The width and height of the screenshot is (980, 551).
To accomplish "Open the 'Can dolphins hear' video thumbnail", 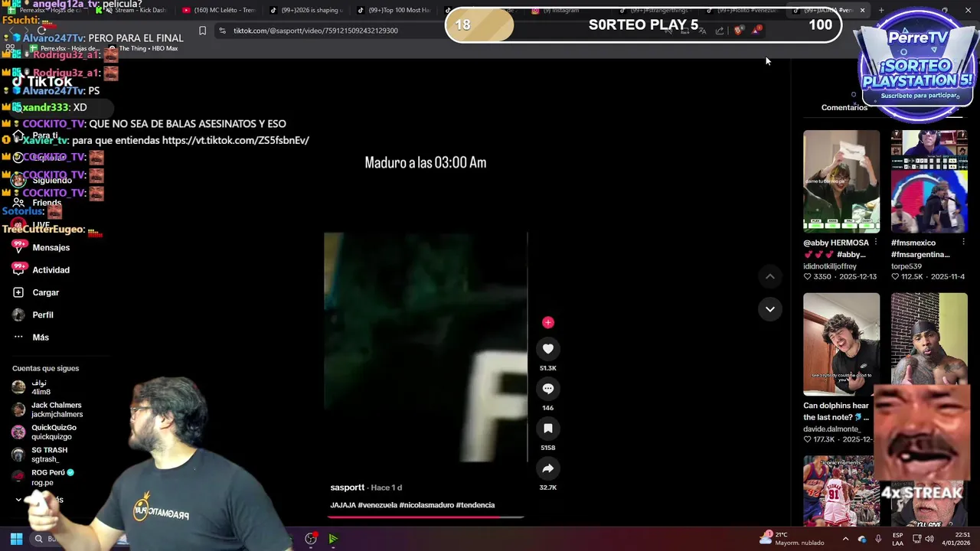I will (x=841, y=344).
